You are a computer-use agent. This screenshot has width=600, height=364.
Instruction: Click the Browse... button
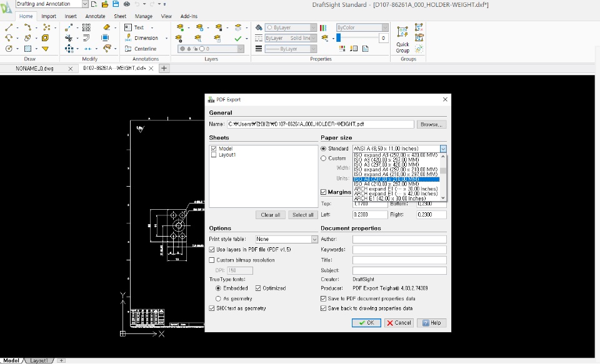point(431,124)
